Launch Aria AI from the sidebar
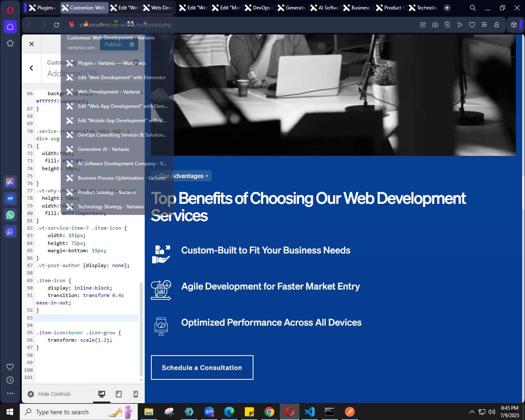The image size is (525, 420). (x=10, y=182)
